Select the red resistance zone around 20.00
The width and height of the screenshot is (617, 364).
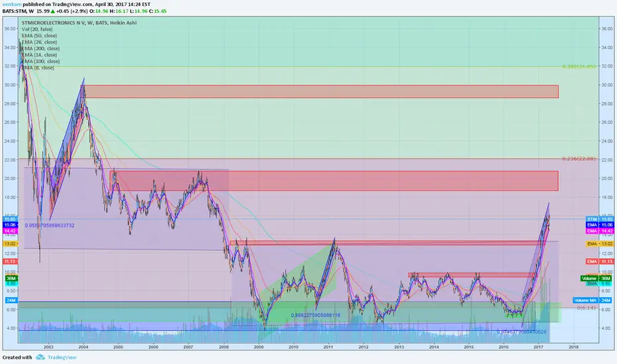[x=334, y=181]
